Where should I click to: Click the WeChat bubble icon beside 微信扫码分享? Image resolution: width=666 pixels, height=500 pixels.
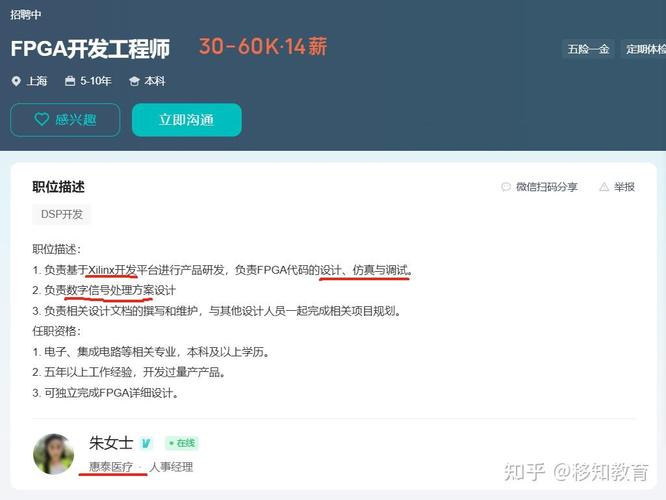pos(506,187)
